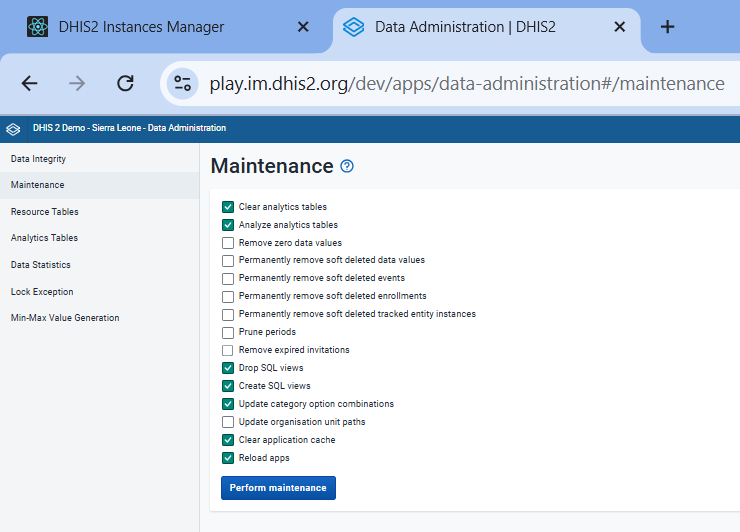This screenshot has width=740, height=532.
Task: Click the header title DHIS 2 Demo - Sierra Leone
Action: coord(129,128)
